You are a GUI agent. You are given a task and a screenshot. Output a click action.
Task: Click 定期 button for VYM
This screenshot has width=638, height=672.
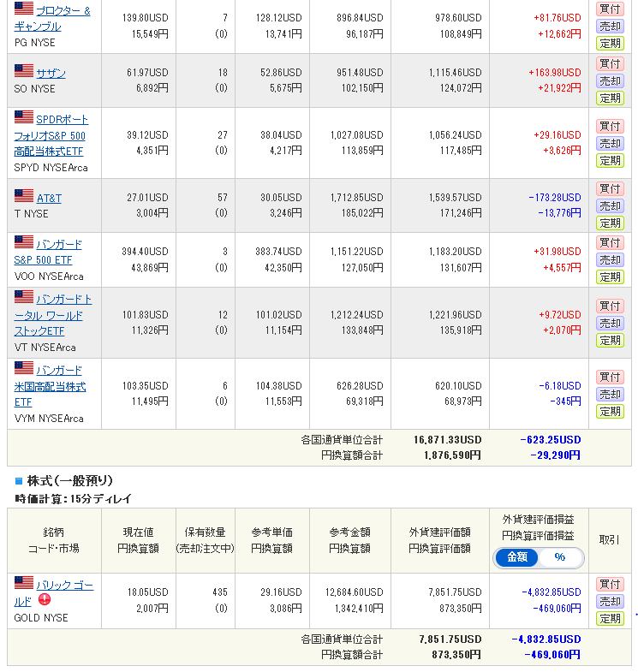pos(610,412)
